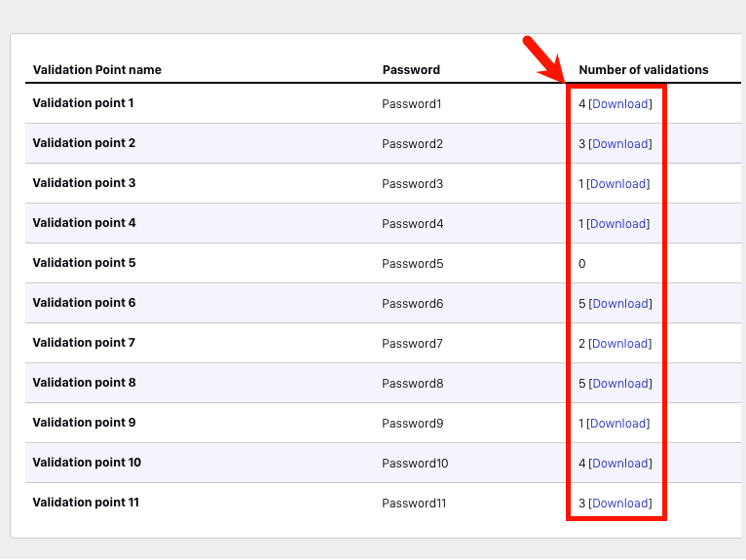This screenshot has height=560, width=746.
Task: Download validations for Validation point 4
Action: [x=618, y=224]
